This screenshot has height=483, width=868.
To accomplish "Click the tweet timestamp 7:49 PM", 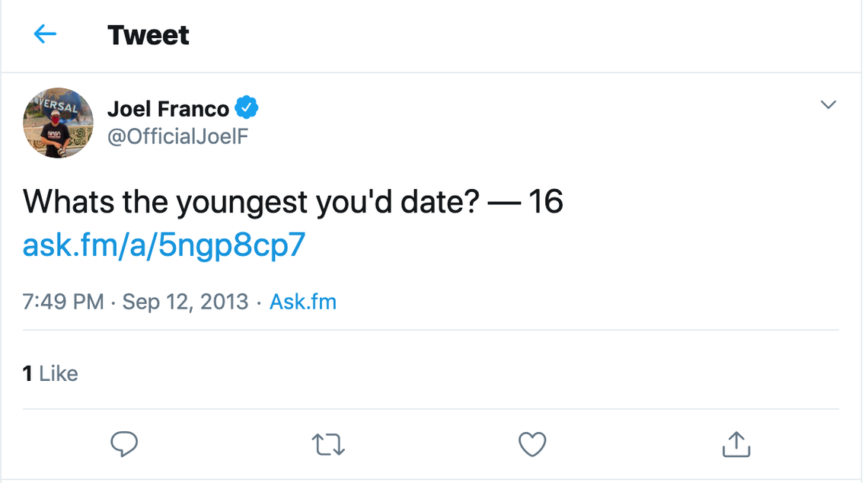I will tap(61, 301).
